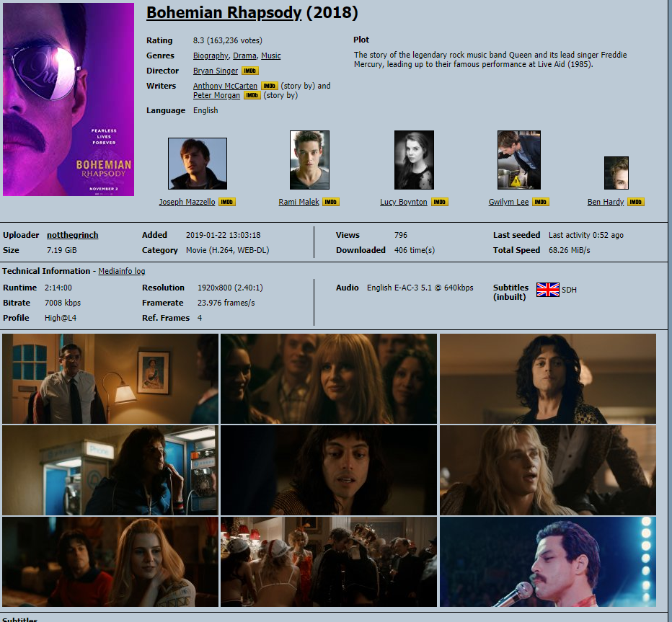Select framerate 23.976 frames/s value
Viewport: 672px width, 622px height.
(x=226, y=303)
